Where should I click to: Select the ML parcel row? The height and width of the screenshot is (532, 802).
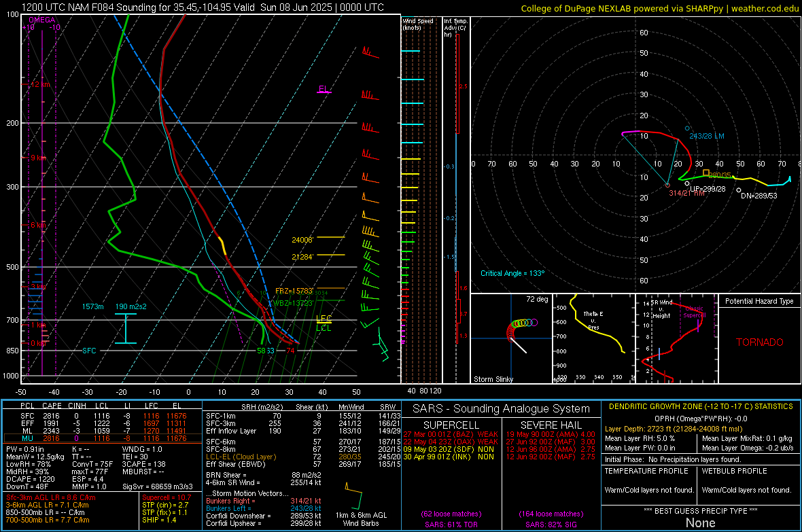(103, 431)
